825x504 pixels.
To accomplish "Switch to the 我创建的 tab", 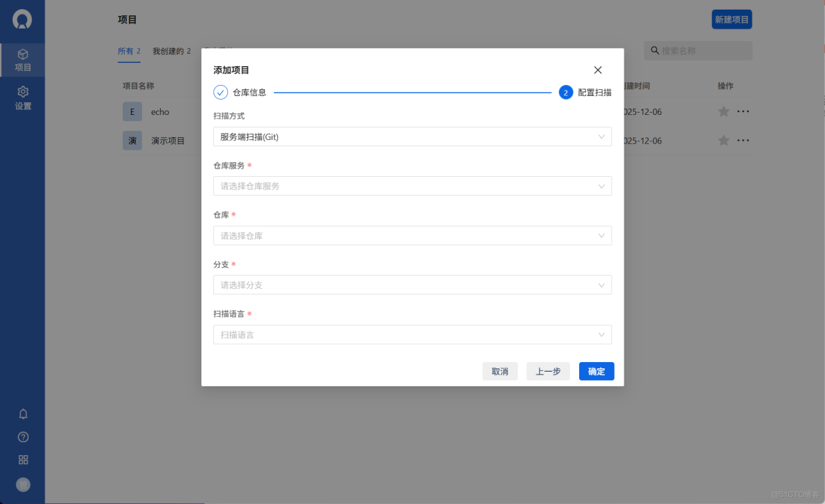I will pyautogui.click(x=169, y=50).
